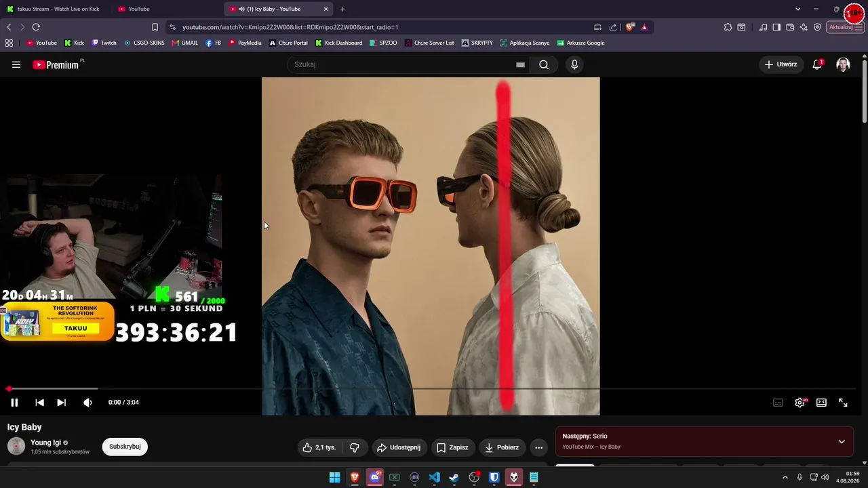This screenshot has width=868, height=488.
Task: Like the video with 2,1 tys.
Action: click(319, 447)
